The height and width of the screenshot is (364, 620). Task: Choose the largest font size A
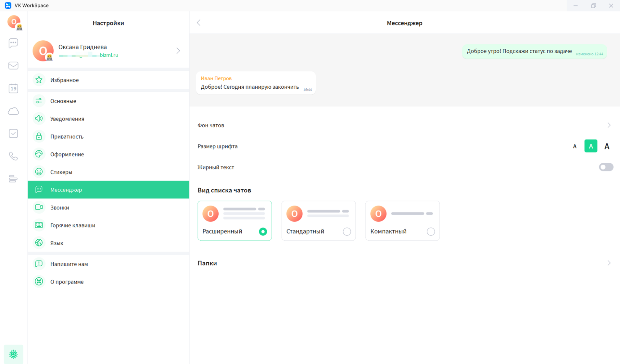[x=607, y=146]
